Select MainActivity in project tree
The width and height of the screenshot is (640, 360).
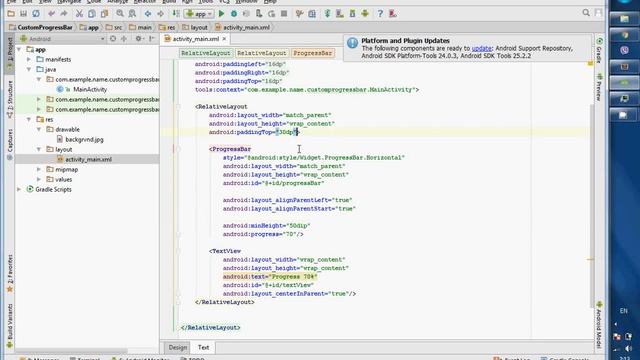(x=90, y=89)
